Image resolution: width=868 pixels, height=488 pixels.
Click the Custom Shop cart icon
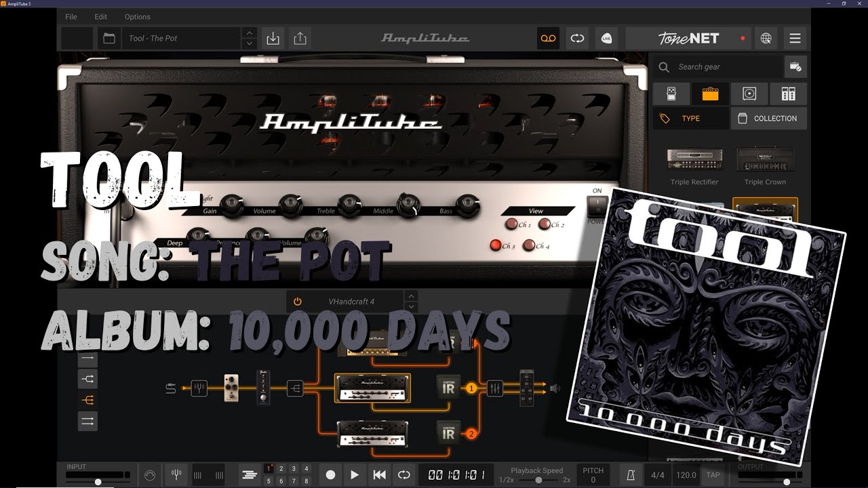tap(795, 67)
